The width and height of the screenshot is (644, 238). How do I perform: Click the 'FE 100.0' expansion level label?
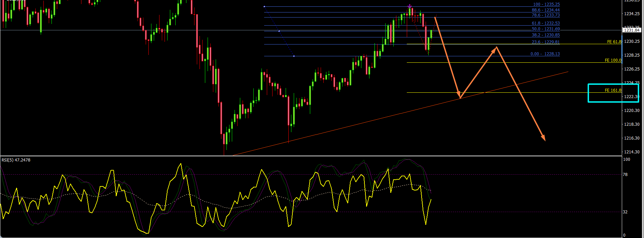(613, 60)
